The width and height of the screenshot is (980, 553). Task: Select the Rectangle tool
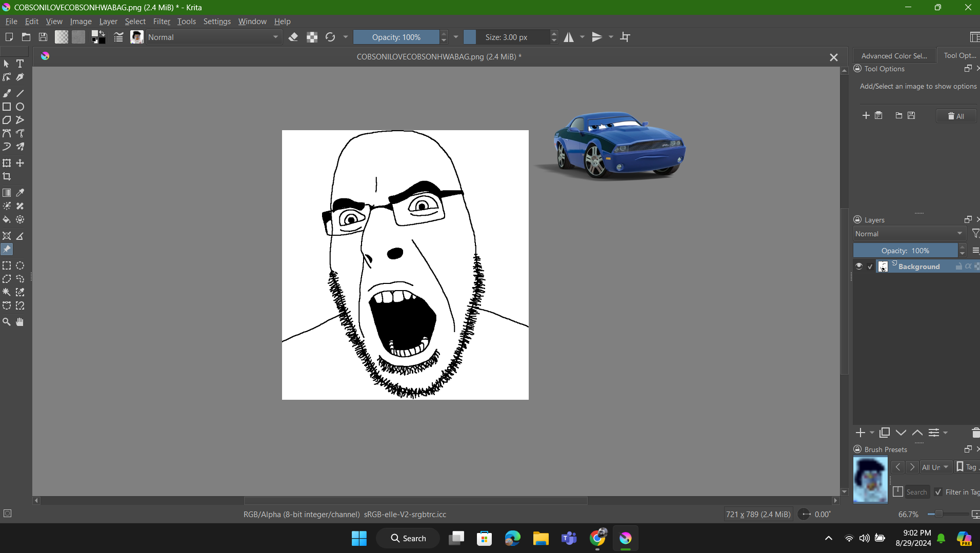(7, 107)
